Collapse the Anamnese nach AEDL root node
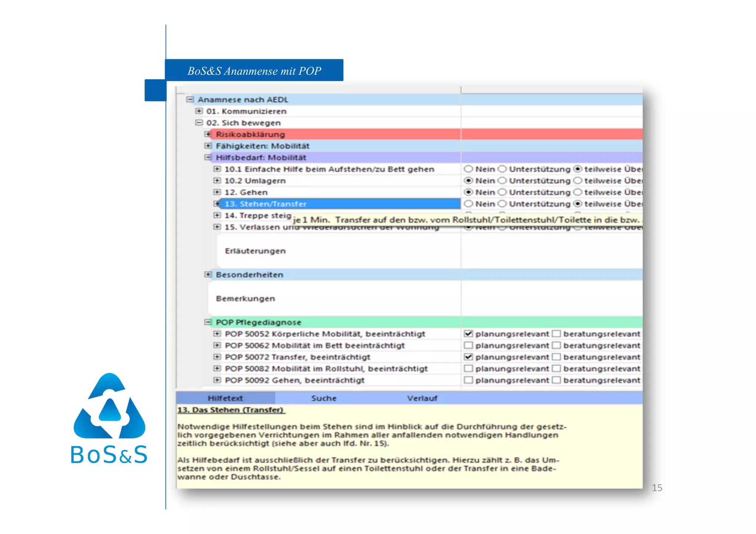The image size is (756, 534). [x=190, y=99]
